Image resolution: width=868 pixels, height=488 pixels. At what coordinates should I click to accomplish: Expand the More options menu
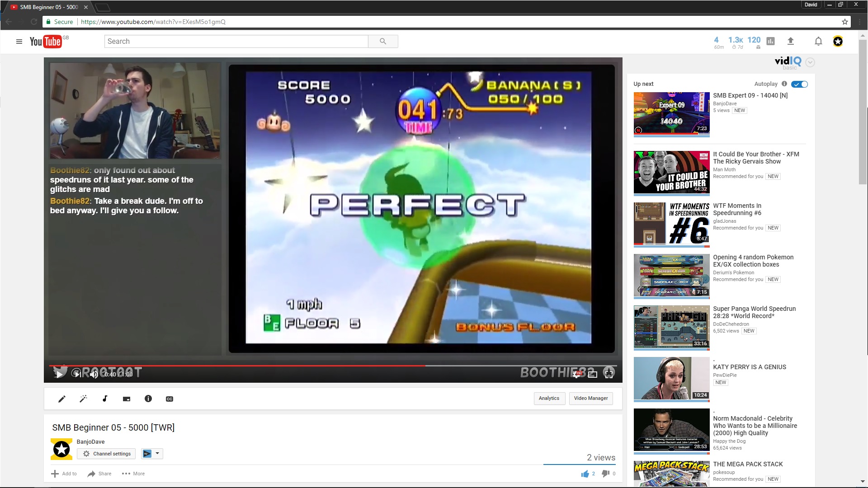pos(133,474)
